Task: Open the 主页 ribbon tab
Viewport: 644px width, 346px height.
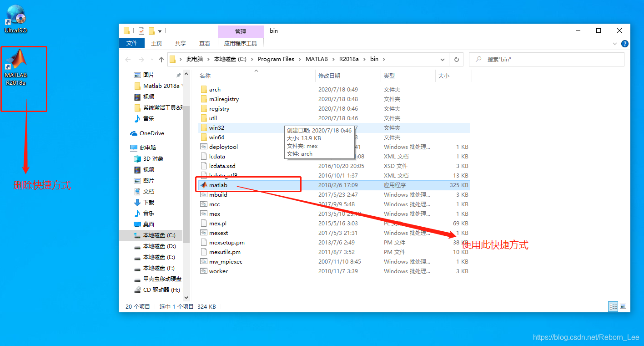Action: [x=156, y=43]
